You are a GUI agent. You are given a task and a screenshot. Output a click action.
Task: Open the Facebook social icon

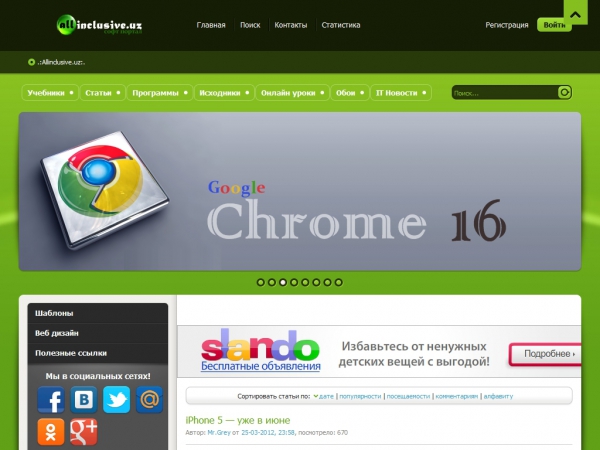point(51,400)
